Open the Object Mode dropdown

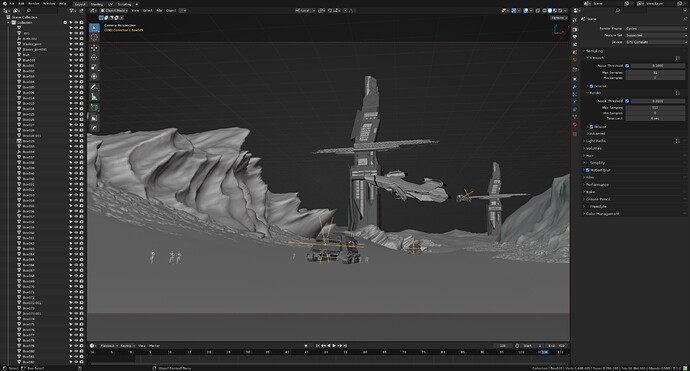point(114,11)
